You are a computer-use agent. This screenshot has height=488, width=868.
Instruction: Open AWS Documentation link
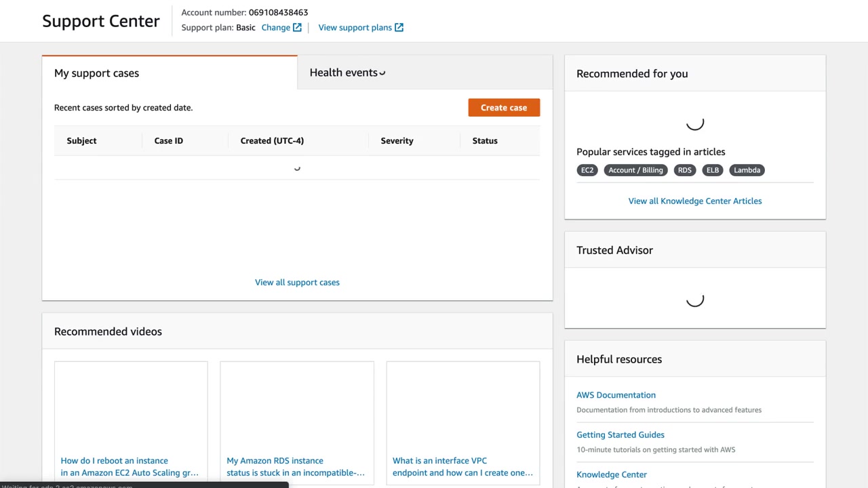616,395
